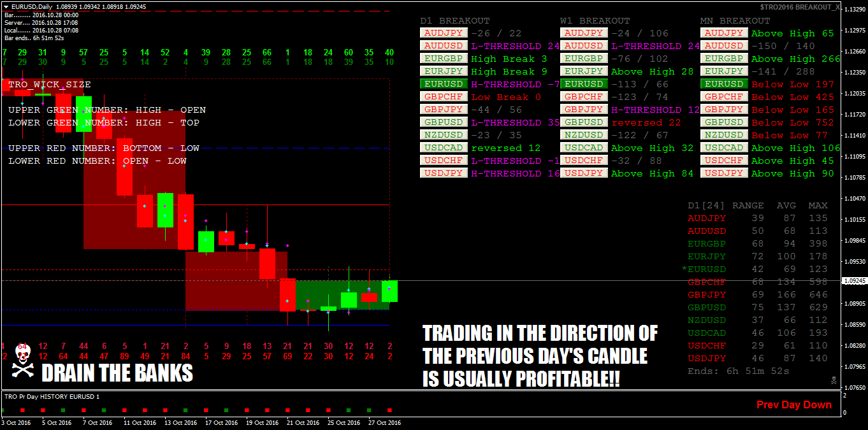Select the highlighted EURUSD row in W1 BREAKOUT
Image resolution: width=868 pixels, height=430 pixels.
coord(584,83)
